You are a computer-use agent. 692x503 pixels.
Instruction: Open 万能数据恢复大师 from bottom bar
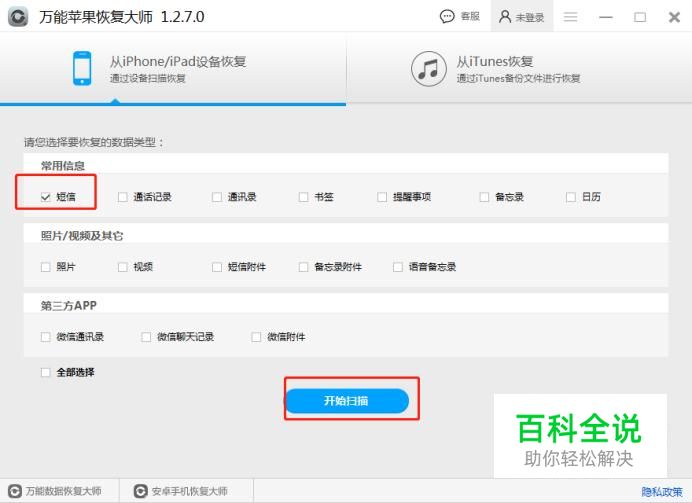pyautogui.click(x=55, y=491)
